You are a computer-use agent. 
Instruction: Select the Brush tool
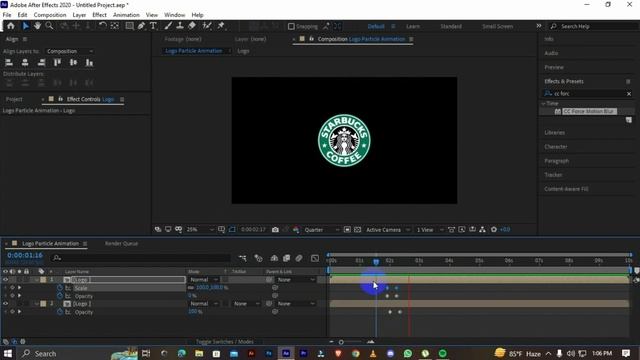click(x=168, y=26)
